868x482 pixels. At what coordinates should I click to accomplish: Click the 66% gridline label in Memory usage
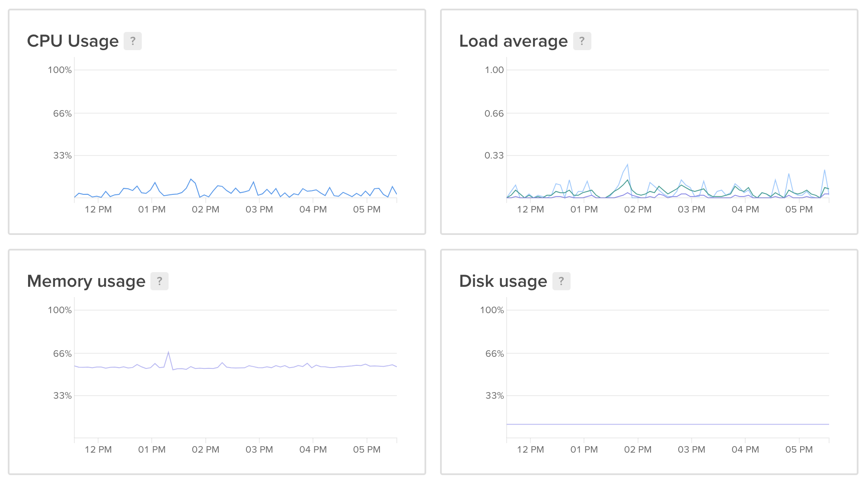62,354
